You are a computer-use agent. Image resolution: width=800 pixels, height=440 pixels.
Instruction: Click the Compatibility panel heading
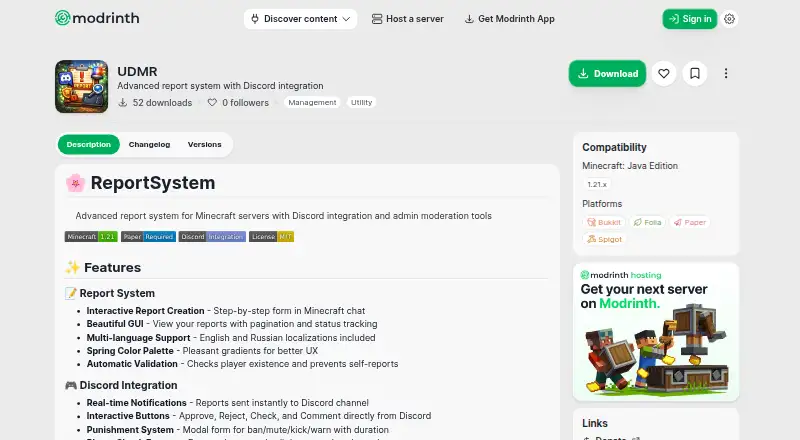click(614, 147)
